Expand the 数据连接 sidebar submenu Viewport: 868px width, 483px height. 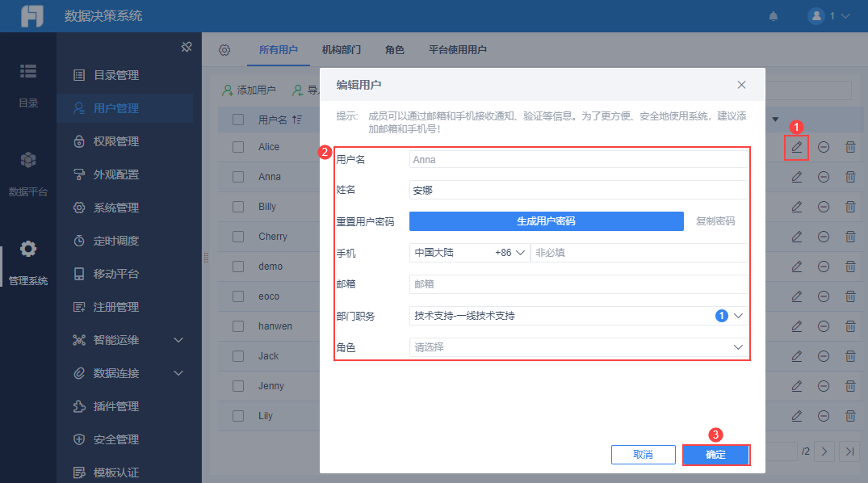pos(178,373)
